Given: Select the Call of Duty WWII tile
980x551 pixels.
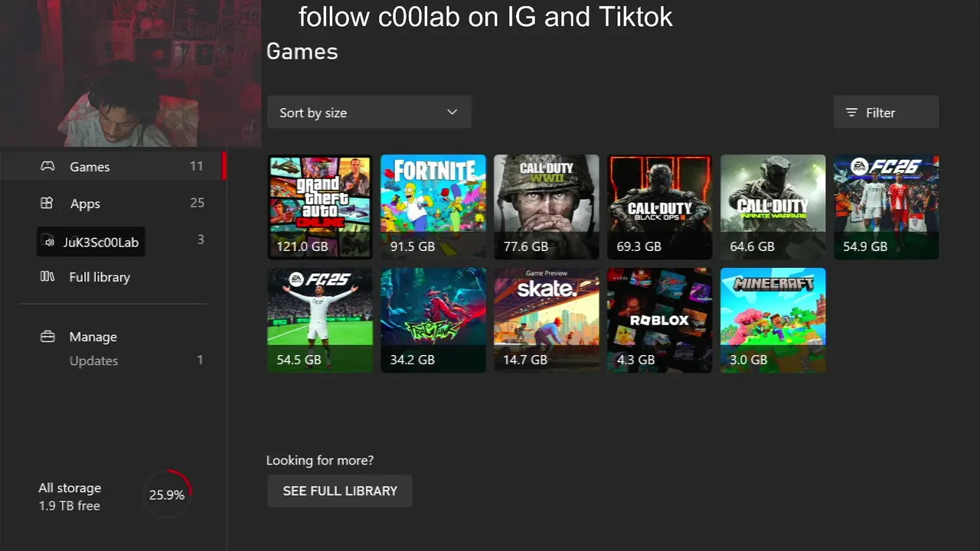Looking at the screenshot, I should click(547, 207).
